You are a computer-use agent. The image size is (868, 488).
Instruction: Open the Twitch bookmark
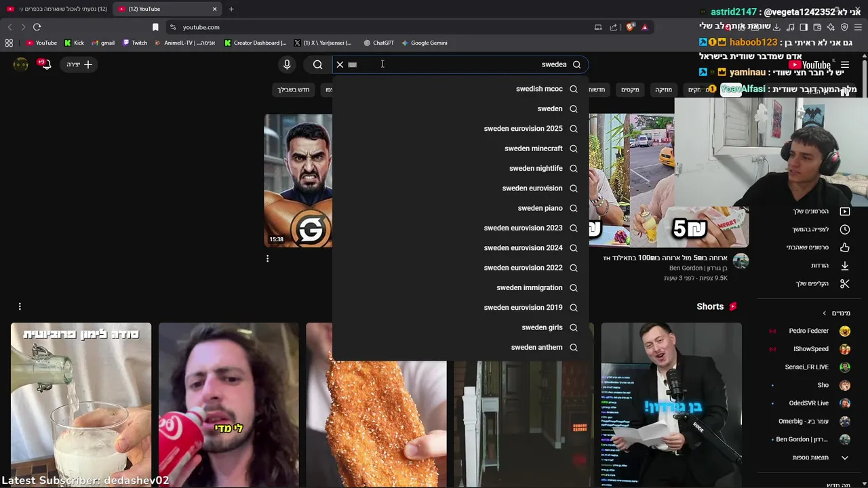pyautogui.click(x=135, y=43)
